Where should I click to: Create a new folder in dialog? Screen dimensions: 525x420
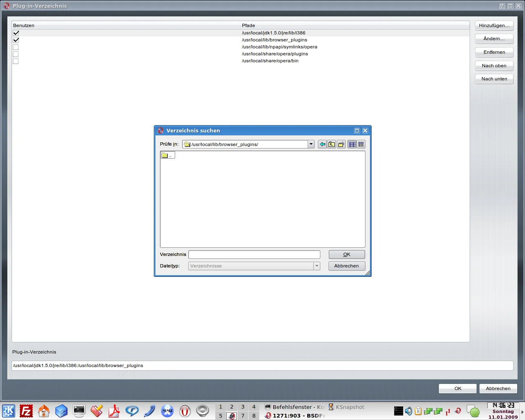click(x=341, y=144)
